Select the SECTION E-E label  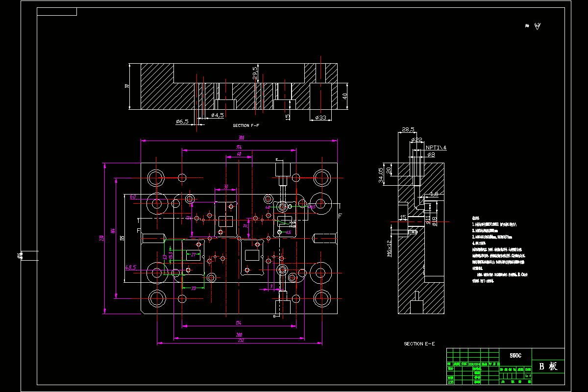(x=419, y=344)
